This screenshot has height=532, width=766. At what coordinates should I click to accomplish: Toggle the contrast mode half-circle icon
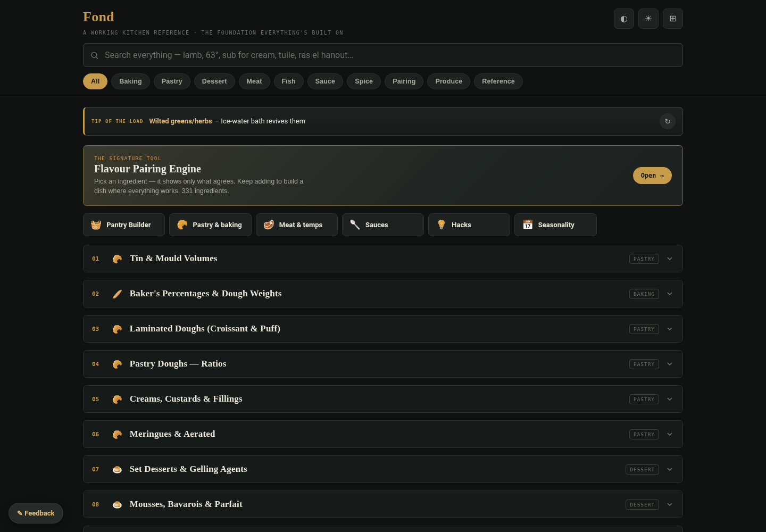(624, 19)
